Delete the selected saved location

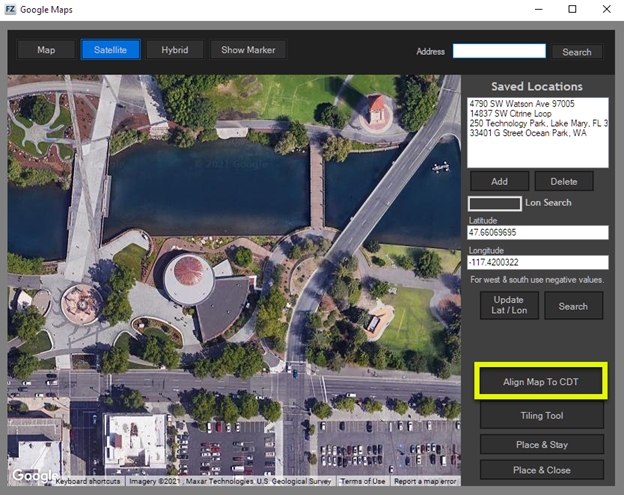click(563, 181)
